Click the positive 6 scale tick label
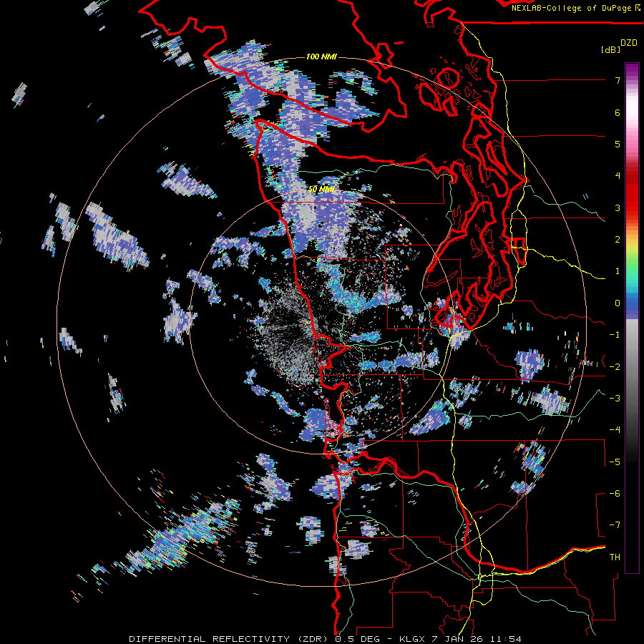This screenshot has width=644, height=644. tap(618, 112)
